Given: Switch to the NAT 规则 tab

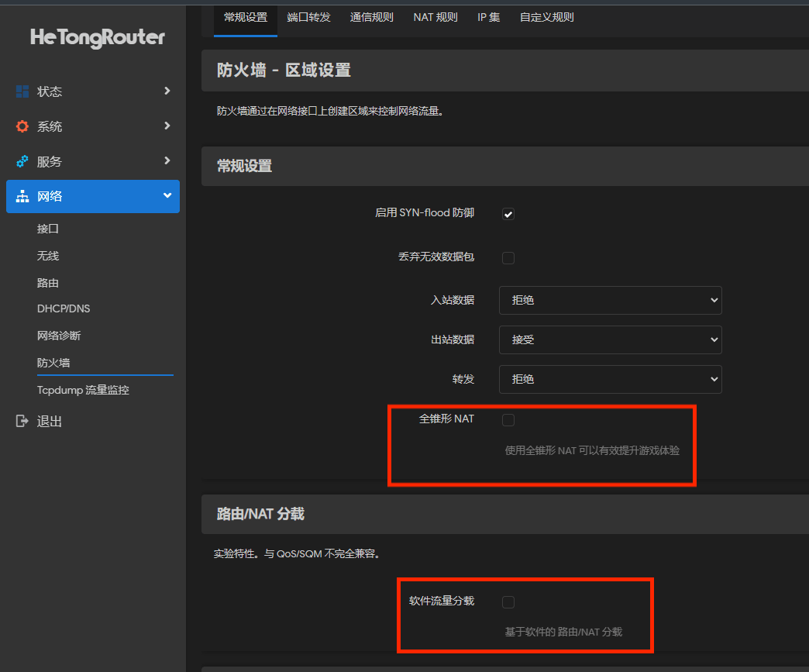Looking at the screenshot, I should pos(435,17).
